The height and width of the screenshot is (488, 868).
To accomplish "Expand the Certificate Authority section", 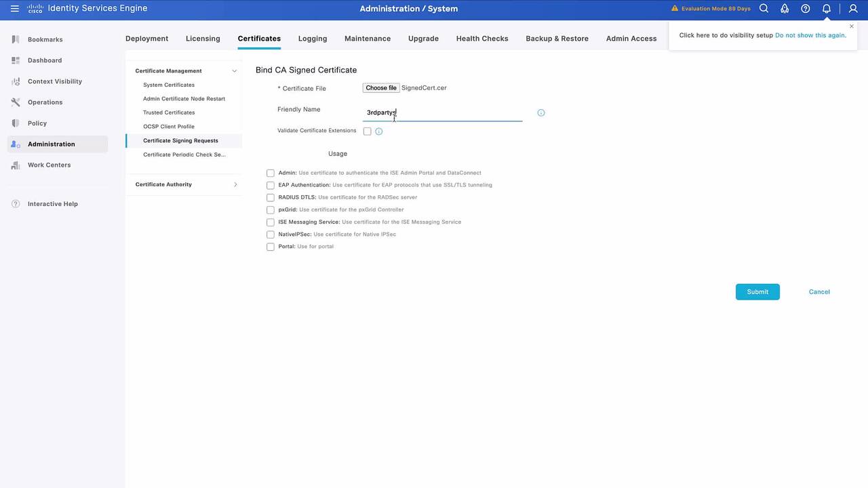I will 235,184.
